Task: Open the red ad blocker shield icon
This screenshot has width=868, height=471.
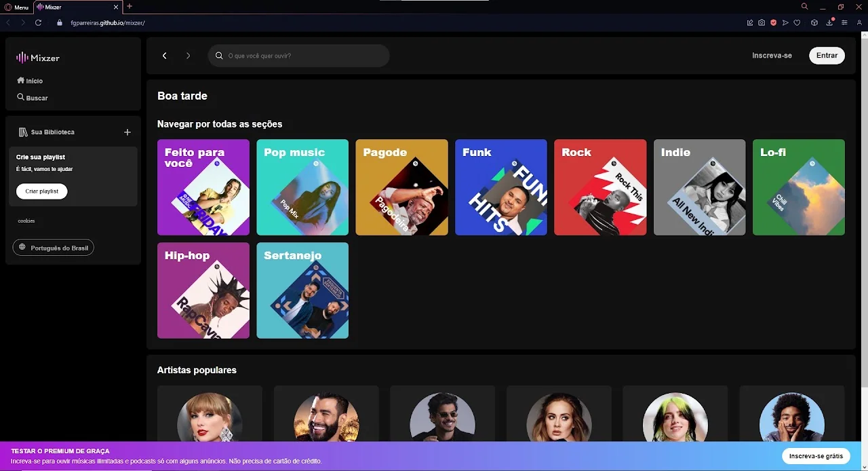Action: 773,22
